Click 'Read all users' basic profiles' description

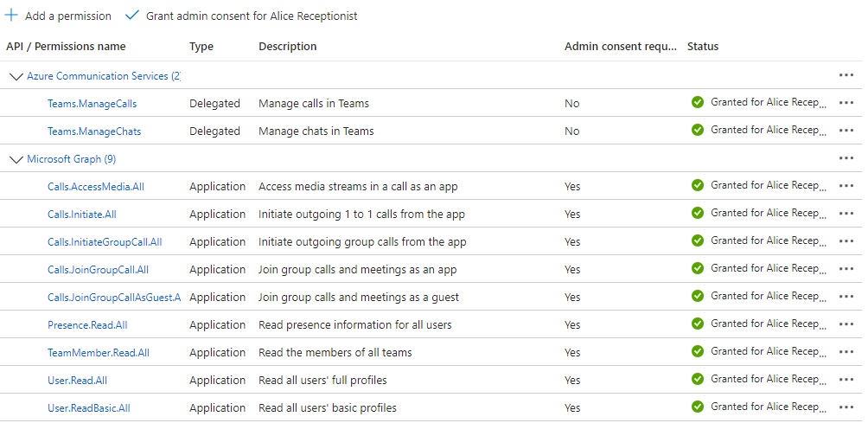(328, 408)
